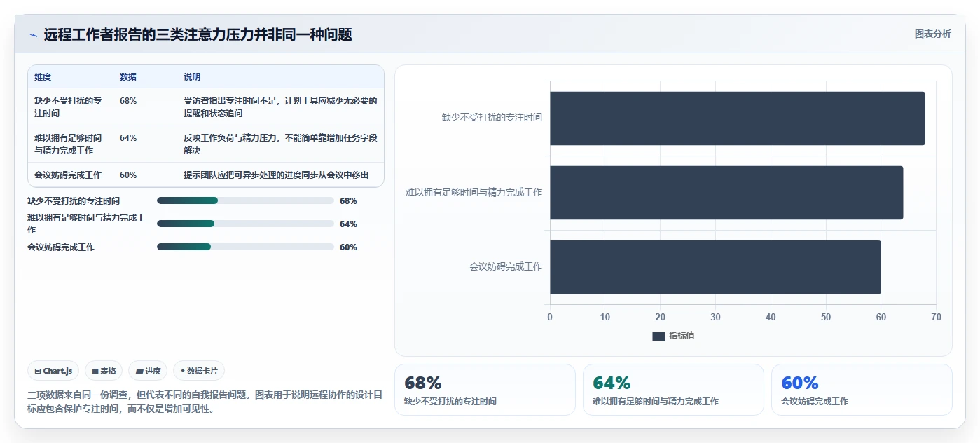Select the 进度 tag chip
The image size is (980, 443).
pos(148,371)
